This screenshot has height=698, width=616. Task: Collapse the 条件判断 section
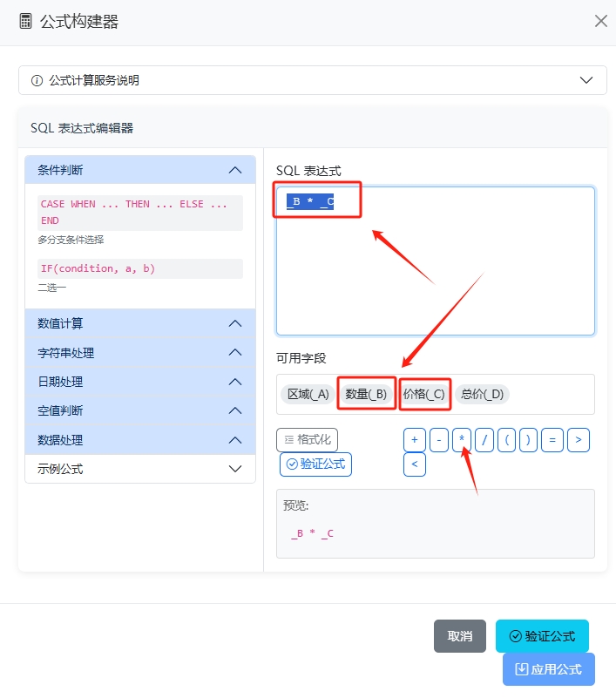pyautogui.click(x=140, y=170)
